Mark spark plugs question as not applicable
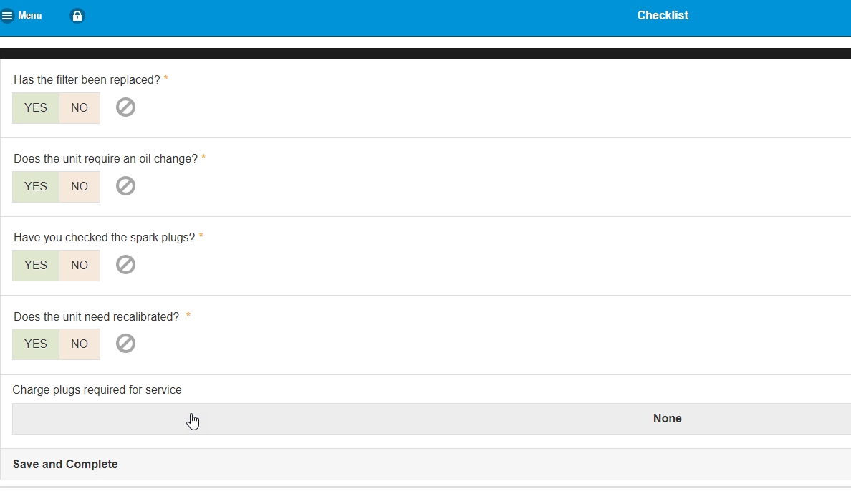The width and height of the screenshot is (851, 504). coord(125,265)
